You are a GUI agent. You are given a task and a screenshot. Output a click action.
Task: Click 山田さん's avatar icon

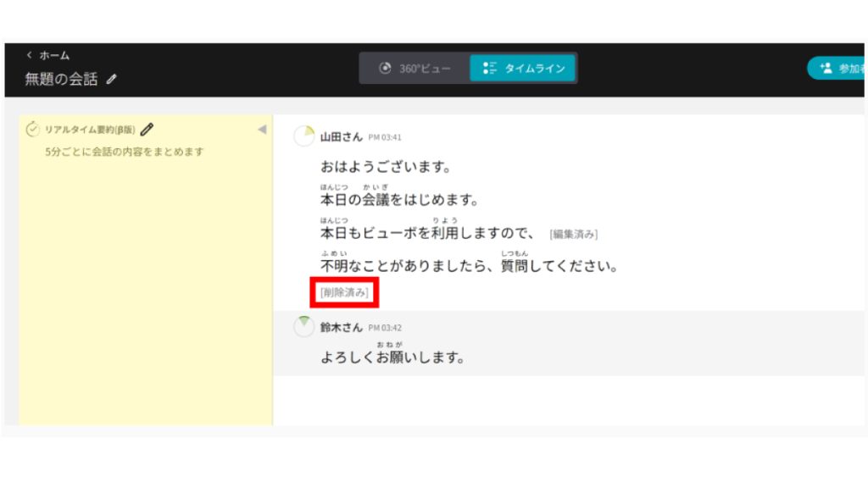tap(303, 136)
